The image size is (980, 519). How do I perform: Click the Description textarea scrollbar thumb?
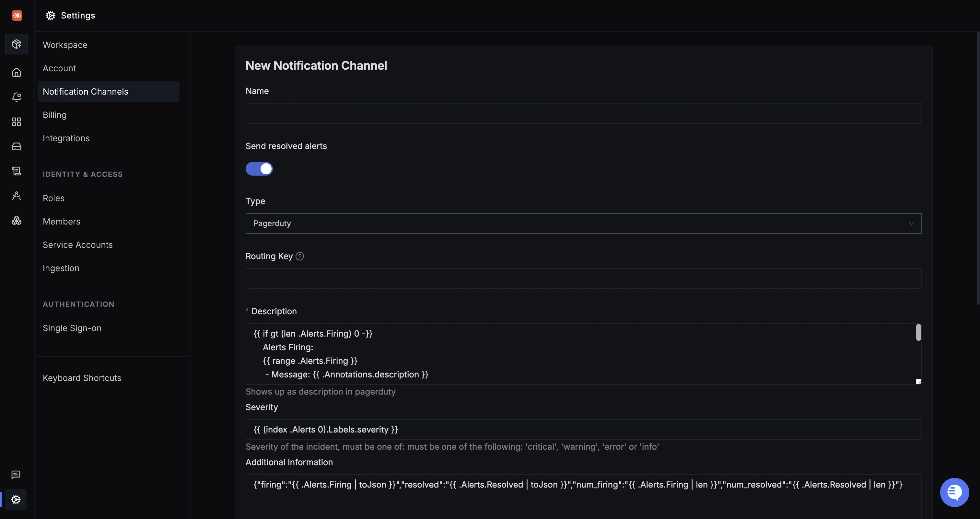(918, 332)
